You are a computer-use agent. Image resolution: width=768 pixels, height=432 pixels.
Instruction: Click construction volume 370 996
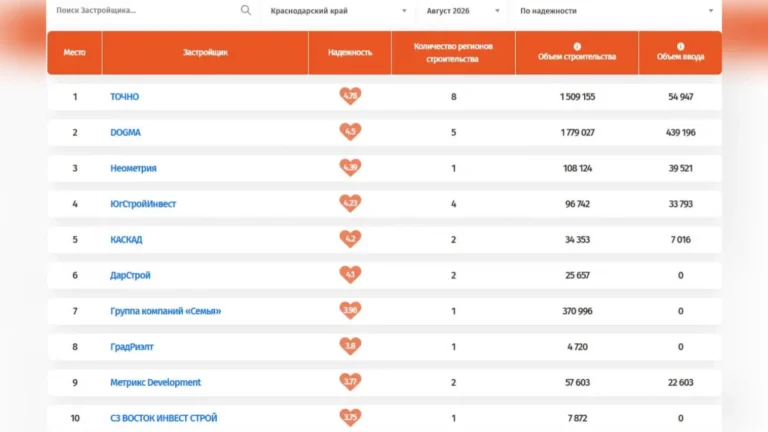coord(577,311)
